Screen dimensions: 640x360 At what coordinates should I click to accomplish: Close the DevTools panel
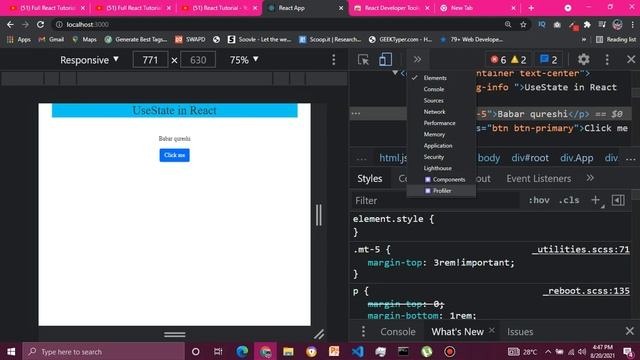631,60
